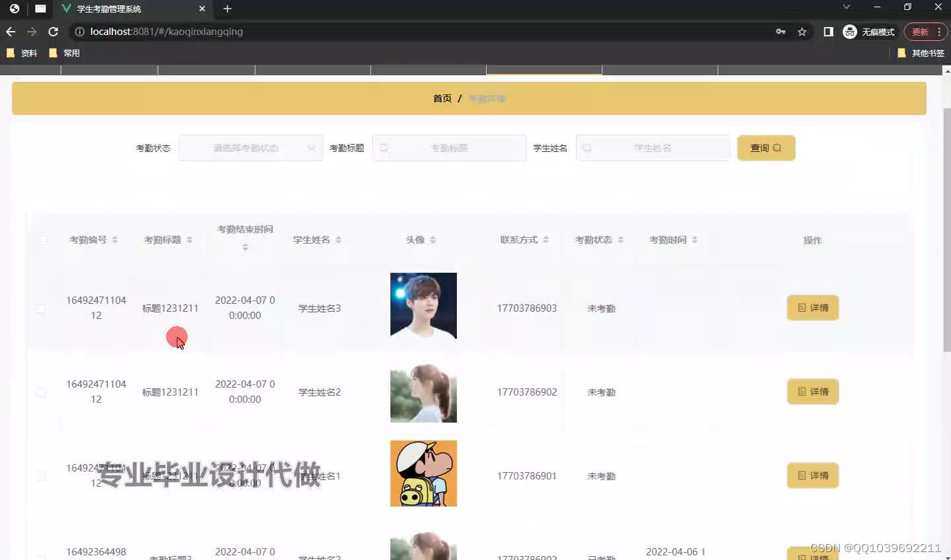Open the 其他书签 folder
Image resolution: width=951 pixels, height=560 pixels.
[921, 53]
